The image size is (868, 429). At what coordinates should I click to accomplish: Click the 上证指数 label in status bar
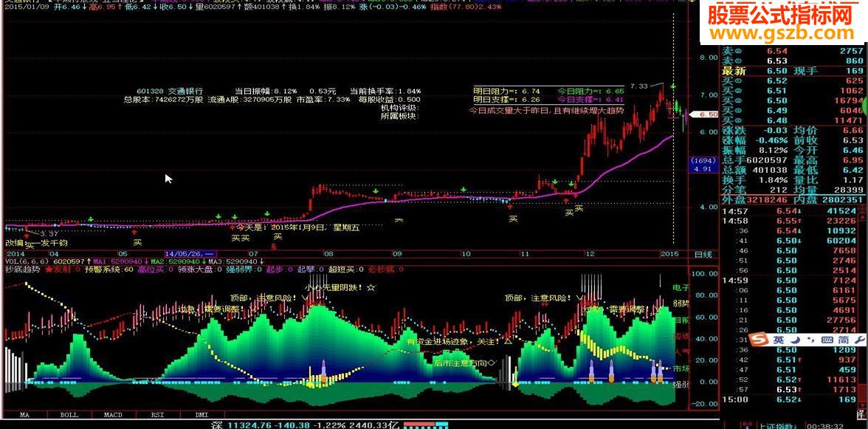pyautogui.click(x=779, y=426)
